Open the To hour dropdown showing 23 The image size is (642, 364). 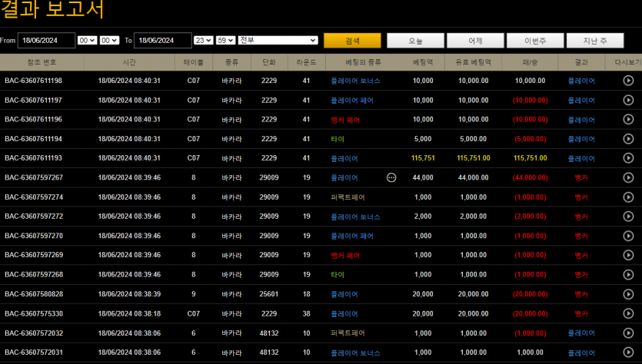(204, 41)
